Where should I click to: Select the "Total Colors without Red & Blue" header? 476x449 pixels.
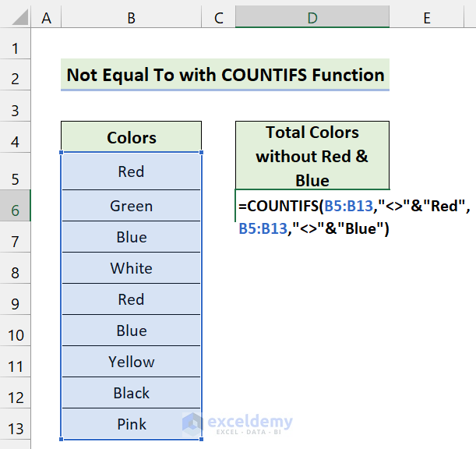312,156
